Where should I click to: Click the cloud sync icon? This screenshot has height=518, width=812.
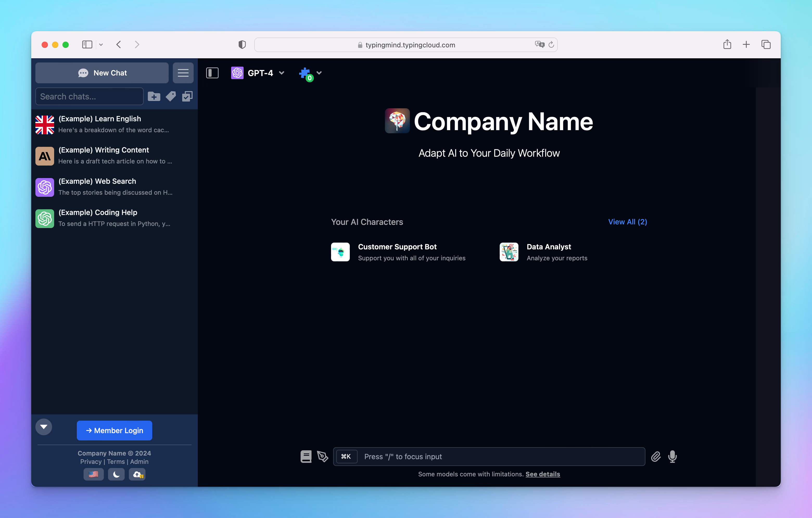pos(137,474)
